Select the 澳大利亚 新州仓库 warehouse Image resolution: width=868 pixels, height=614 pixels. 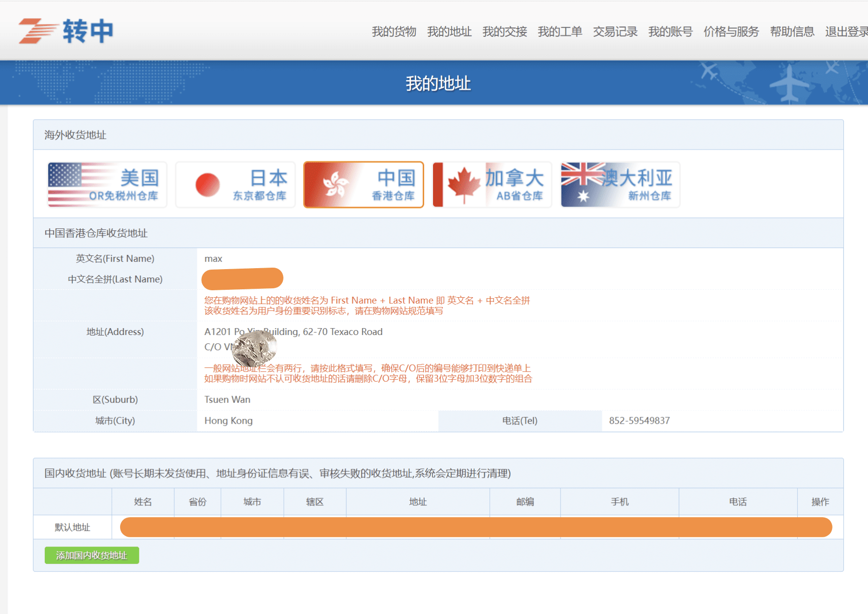620,185
